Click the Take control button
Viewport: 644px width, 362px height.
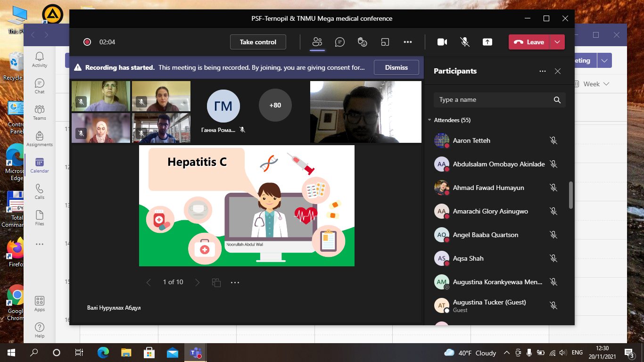point(258,42)
